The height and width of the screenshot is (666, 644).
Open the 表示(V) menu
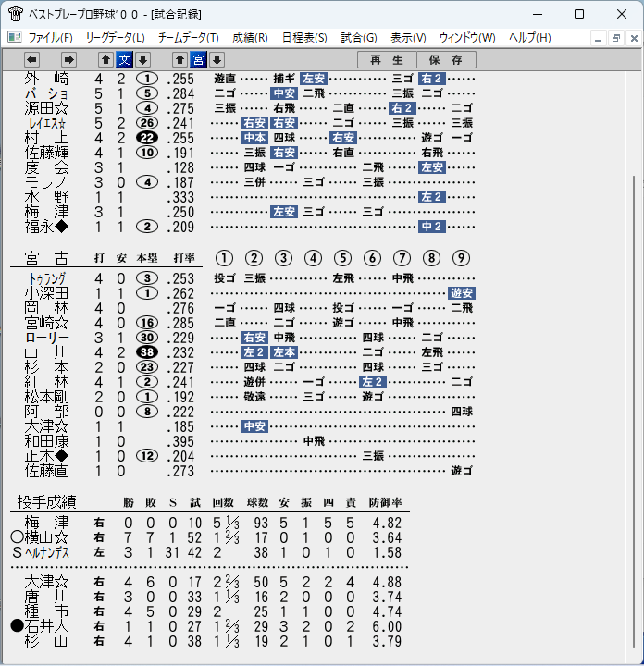(408, 38)
